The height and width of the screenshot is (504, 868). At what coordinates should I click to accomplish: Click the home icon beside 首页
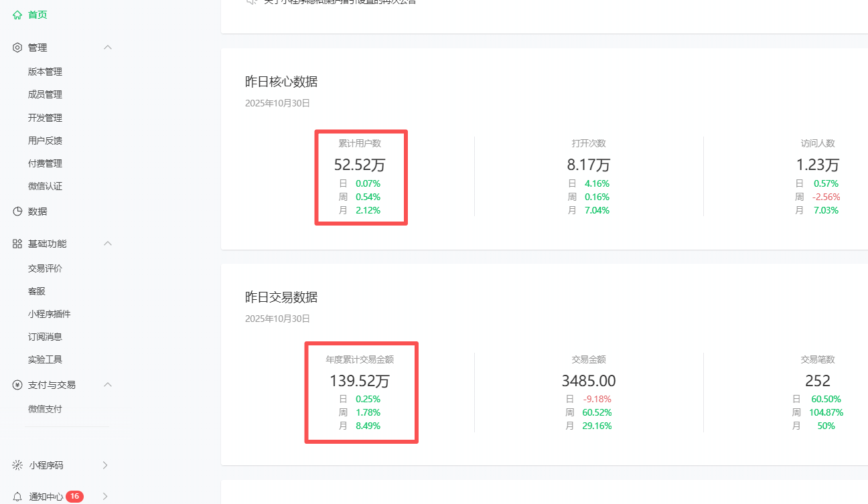pos(17,15)
